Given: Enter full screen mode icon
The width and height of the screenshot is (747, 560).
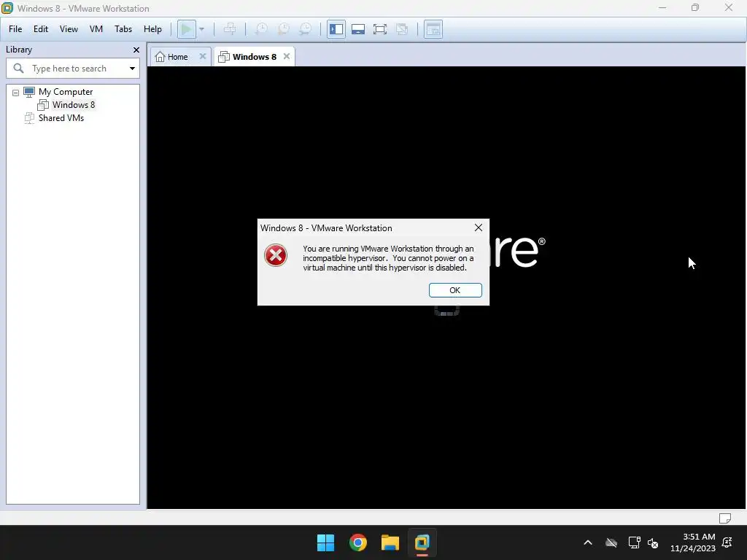Looking at the screenshot, I should point(380,29).
